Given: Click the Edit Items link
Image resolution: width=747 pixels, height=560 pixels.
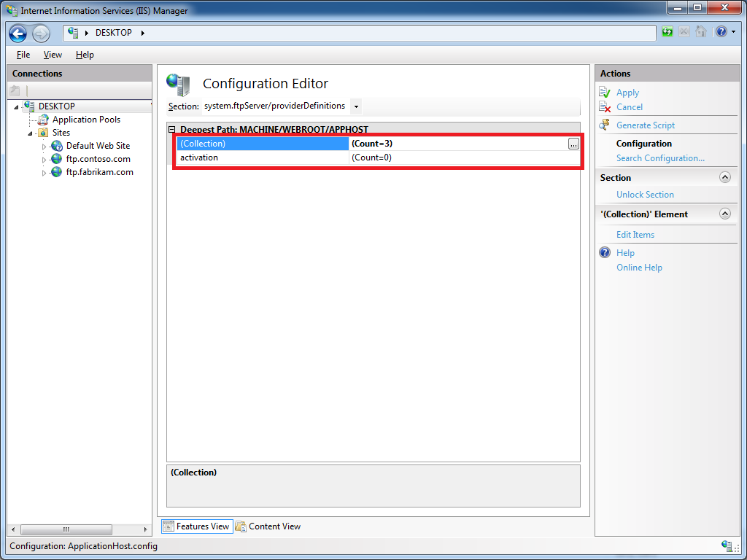Looking at the screenshot, I should click(635, 235).
